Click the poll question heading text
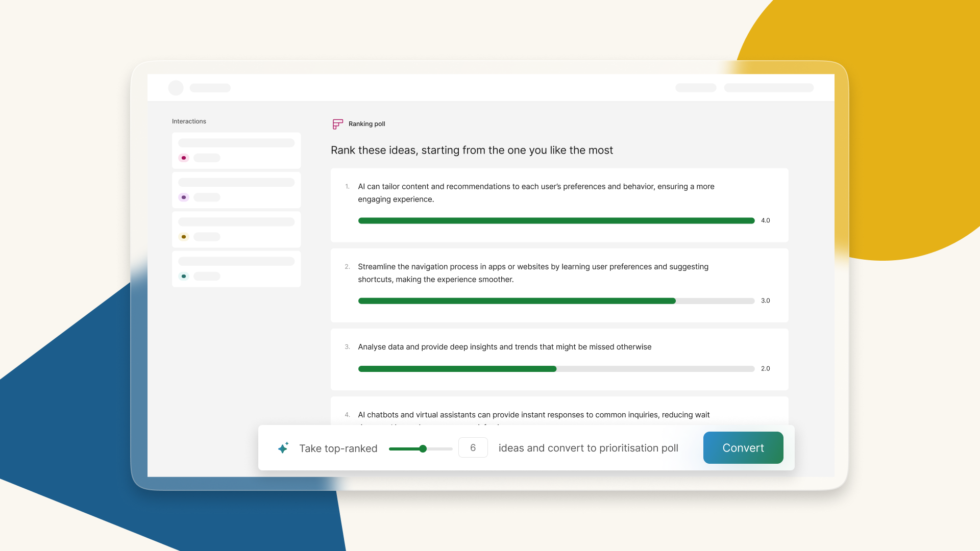Image resolution: width=980 pixels, height=551 pixels. pos(471,150)
